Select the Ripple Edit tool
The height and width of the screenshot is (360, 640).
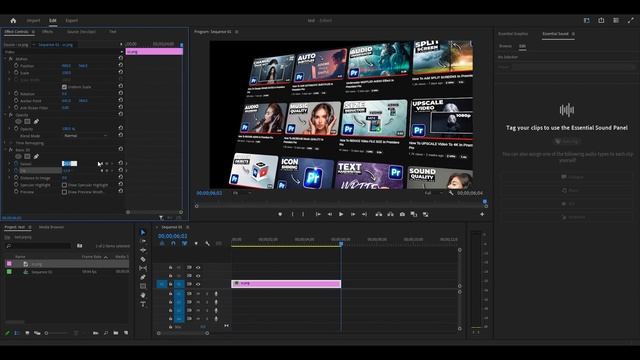click(143, 250)
